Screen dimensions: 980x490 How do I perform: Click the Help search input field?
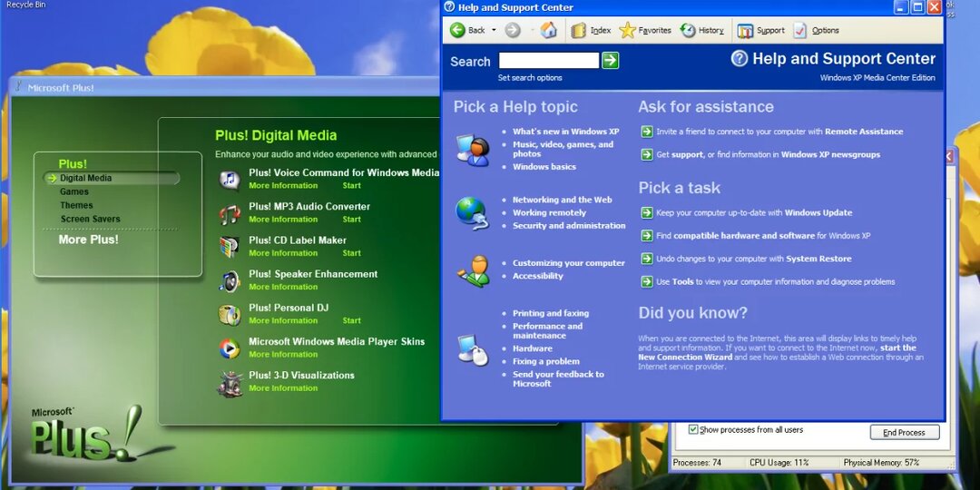549,60
